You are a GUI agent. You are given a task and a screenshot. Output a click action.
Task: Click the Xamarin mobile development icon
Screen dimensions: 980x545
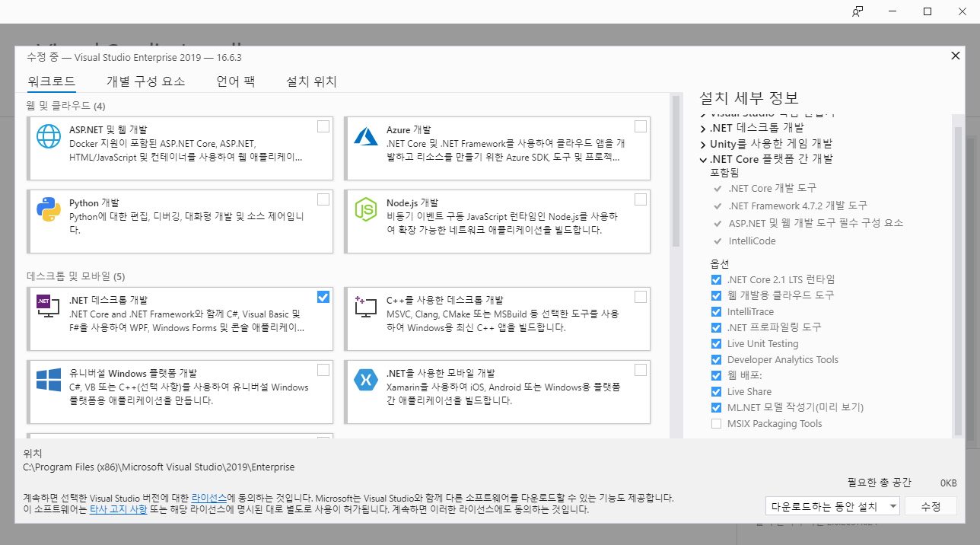click(x=366, y=379)
